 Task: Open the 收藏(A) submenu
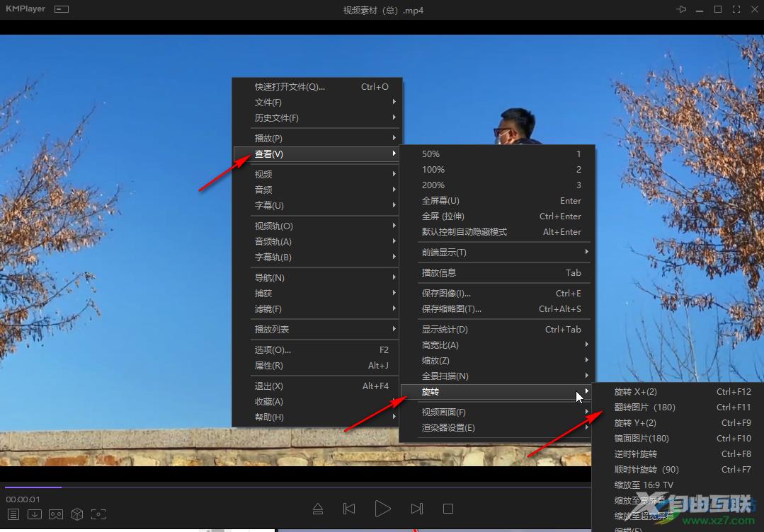pos(316,401)
